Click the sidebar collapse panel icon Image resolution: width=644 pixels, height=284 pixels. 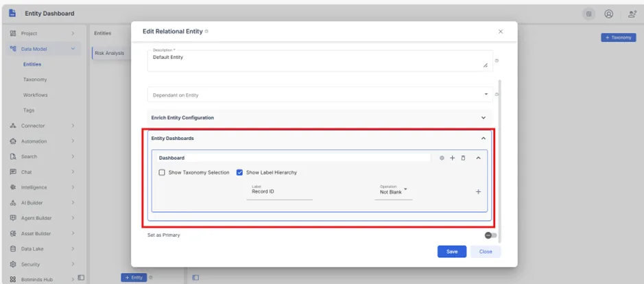[81, 278]
